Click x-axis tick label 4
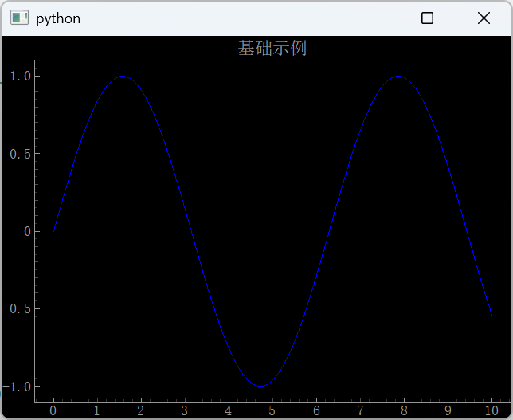Screen dimensions: 513x420 coord(229,410)
